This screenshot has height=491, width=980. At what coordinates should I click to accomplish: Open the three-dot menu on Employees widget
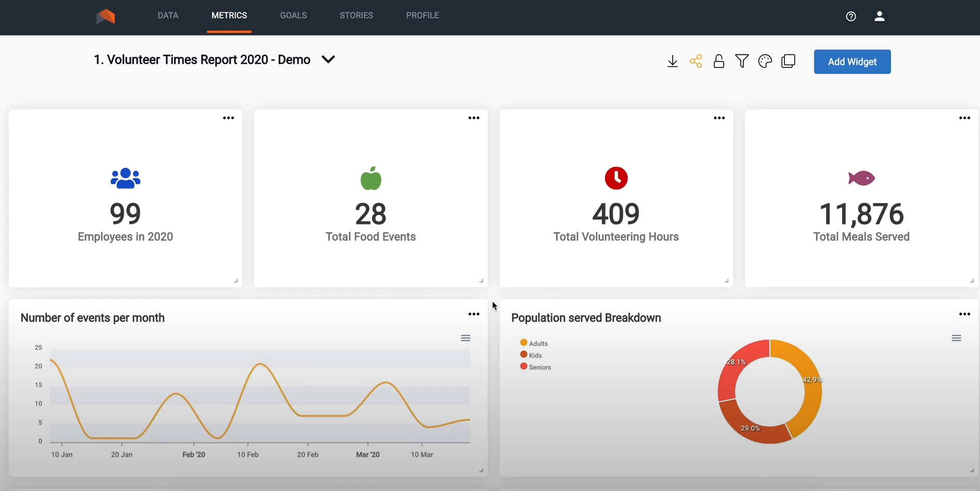[228, 118]
